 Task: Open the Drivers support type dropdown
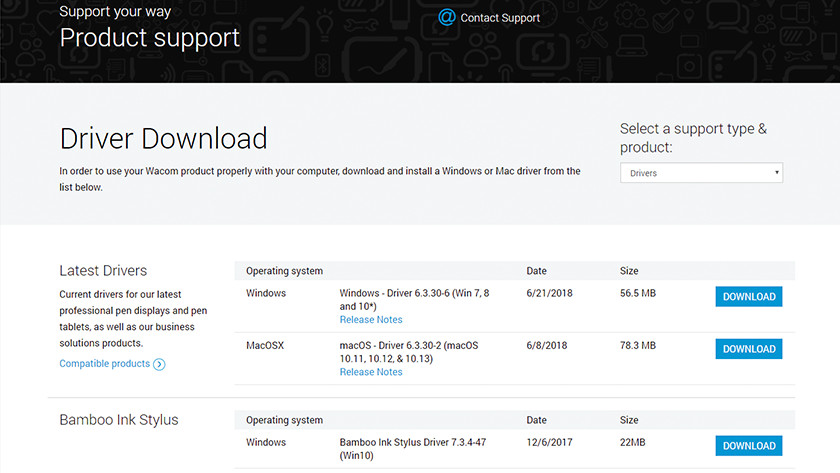click(x=701, y=173)
